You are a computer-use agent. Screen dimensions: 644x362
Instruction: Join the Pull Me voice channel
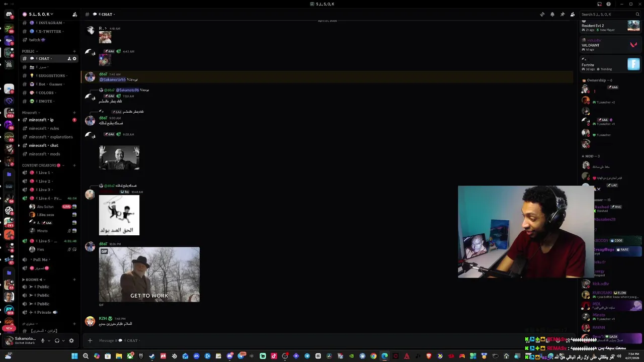[49, 259]
